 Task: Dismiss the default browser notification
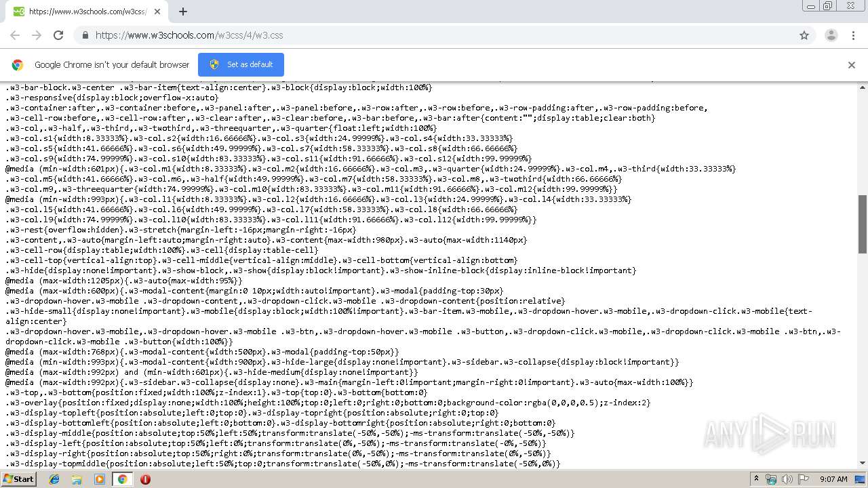coord(851,65)
